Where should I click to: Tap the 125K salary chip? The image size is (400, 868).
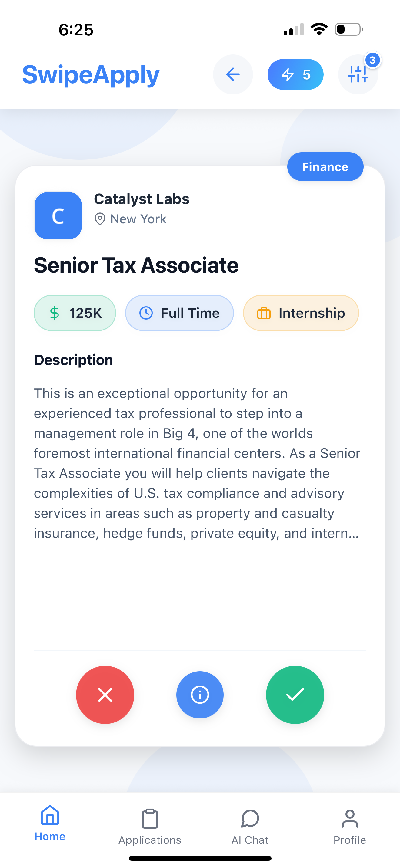[75, 313]
